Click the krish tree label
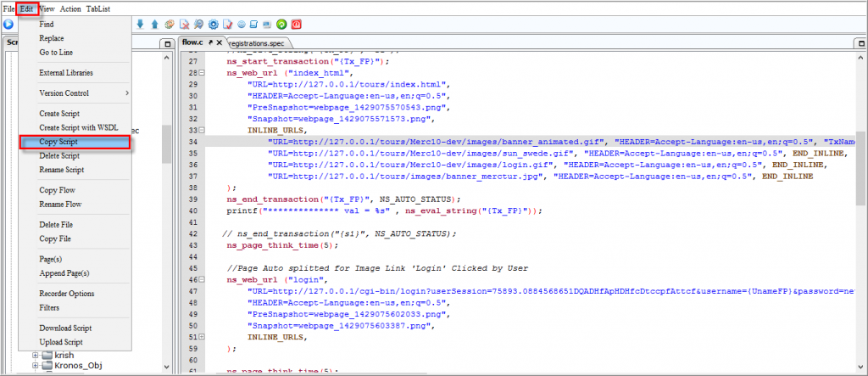The width and height of the screenshot is (868, 376). point(64,355)
